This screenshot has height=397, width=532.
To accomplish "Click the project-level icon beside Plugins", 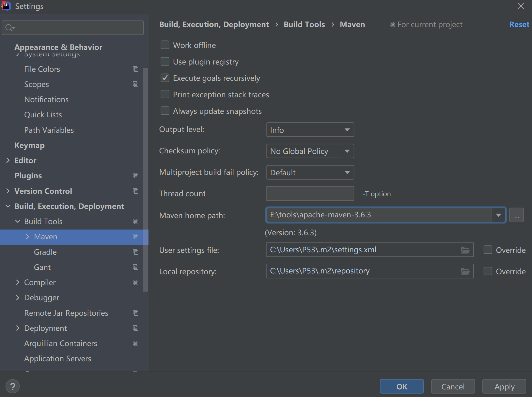I will (136, 176).
